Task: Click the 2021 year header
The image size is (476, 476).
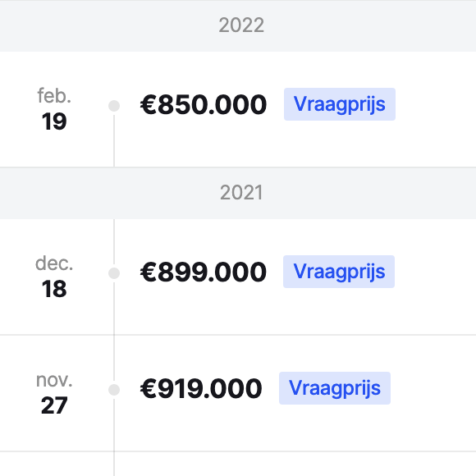Action: tap(241, 193)
